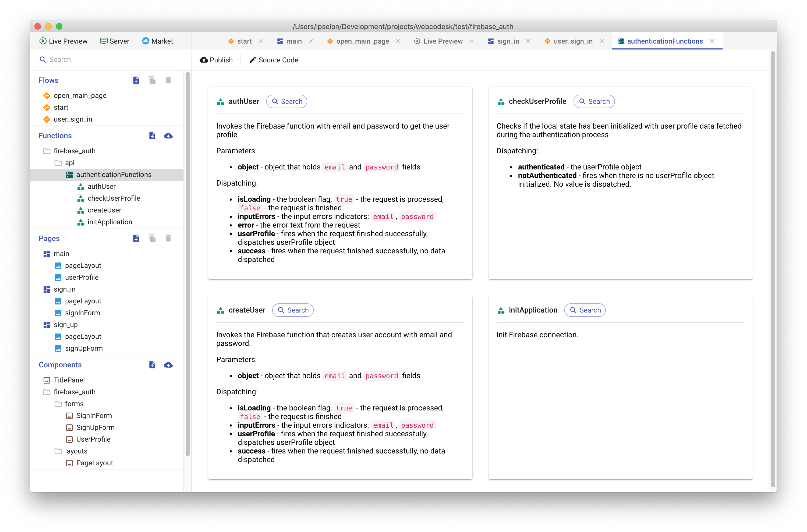Click Search button next to createUser
This screenshot has height=532, width=807.
point(293,310)
